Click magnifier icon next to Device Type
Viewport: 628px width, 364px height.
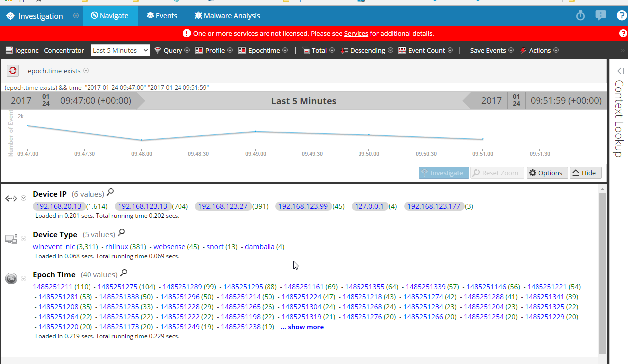click(x=121, y=233)
